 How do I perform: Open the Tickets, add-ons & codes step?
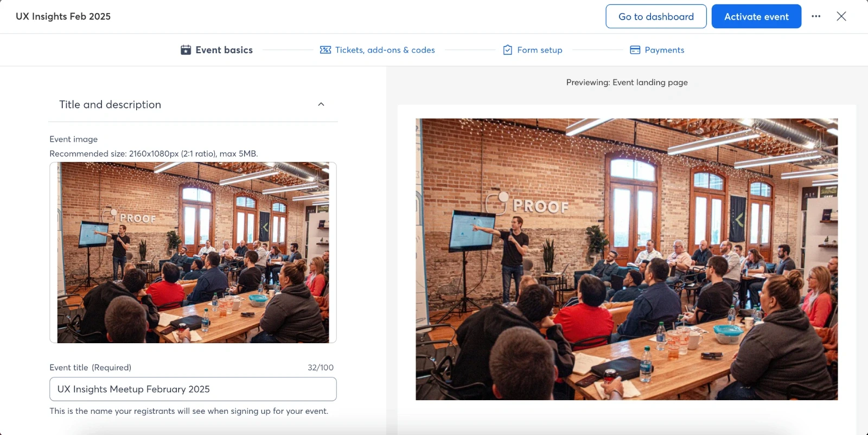pos(385,50)
